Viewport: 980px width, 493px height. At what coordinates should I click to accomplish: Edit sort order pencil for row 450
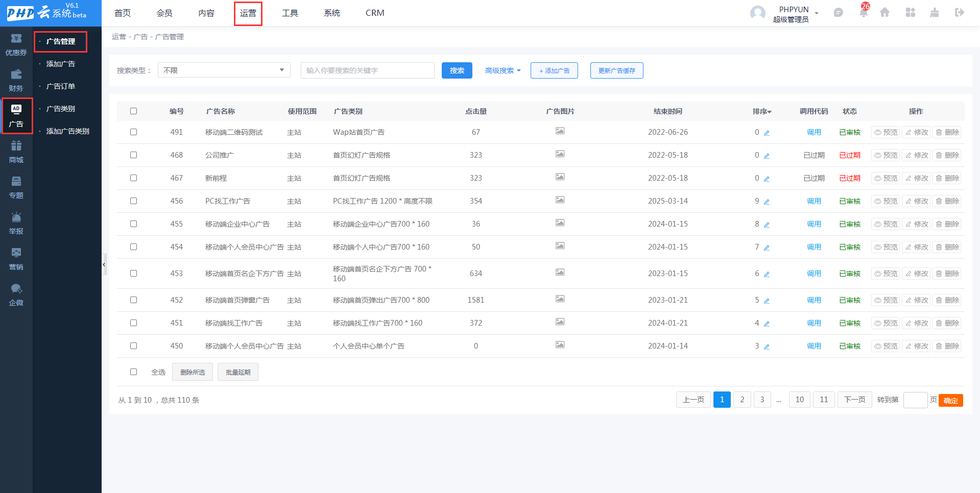tap(767, 347)
